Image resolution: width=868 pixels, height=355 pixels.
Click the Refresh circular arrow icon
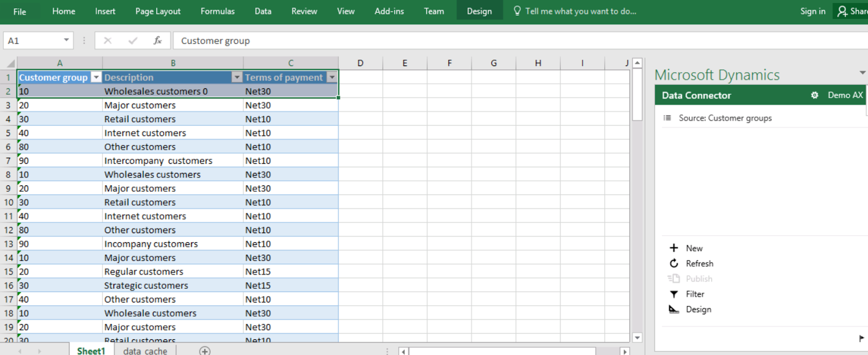674,263
